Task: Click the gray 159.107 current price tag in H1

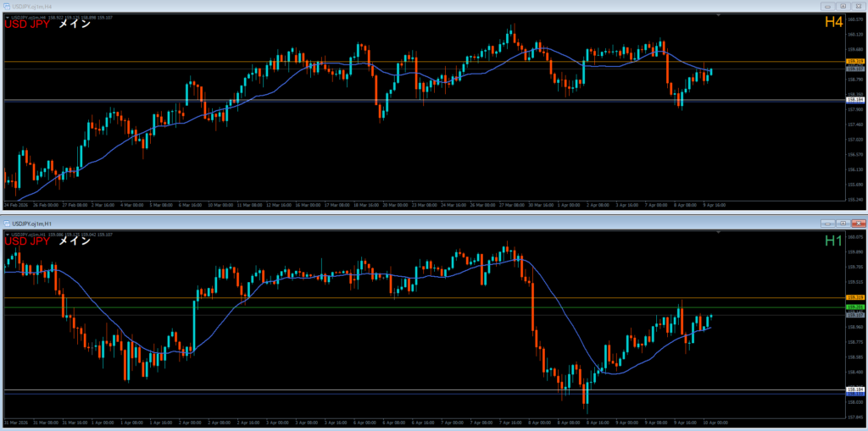Action: click(x=855, y=315)
